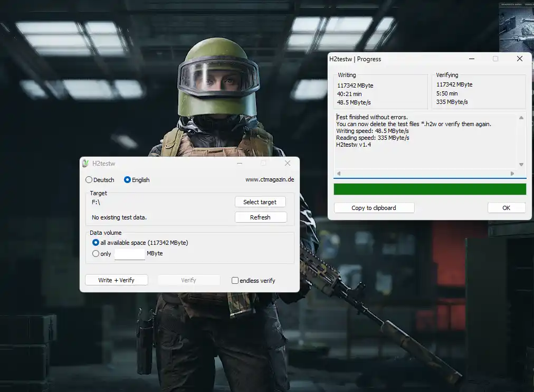The width and height of the screenshot is (534, 392).
Task: Click the disabled maximize button in Progress window
Action: tap(495, 59)
